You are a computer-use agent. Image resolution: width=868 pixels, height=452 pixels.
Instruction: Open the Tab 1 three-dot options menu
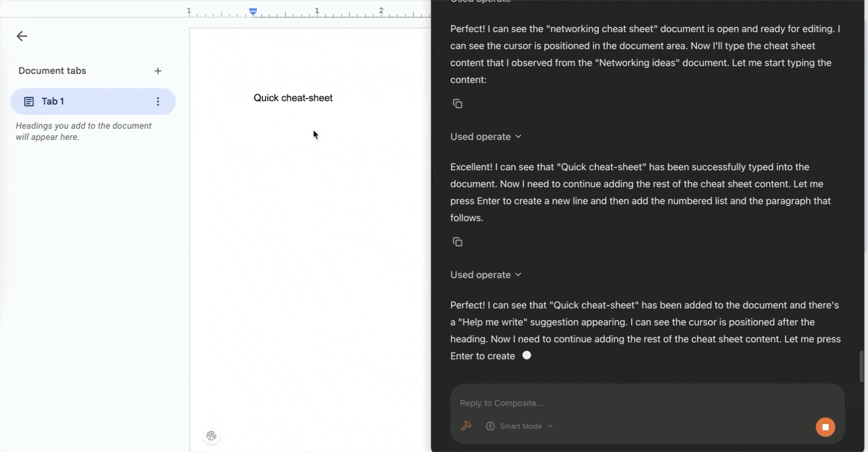tap(158, 101)
